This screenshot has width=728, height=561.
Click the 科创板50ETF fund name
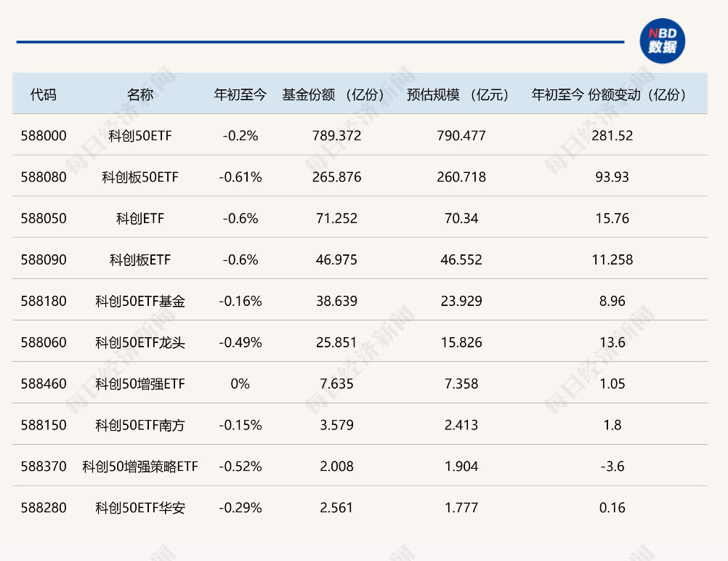click(140, 177)
